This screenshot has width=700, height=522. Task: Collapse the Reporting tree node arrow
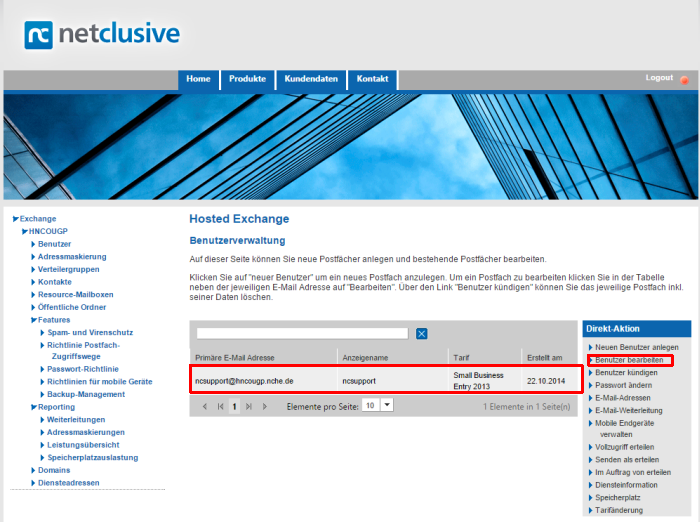[x=34, y=407]
